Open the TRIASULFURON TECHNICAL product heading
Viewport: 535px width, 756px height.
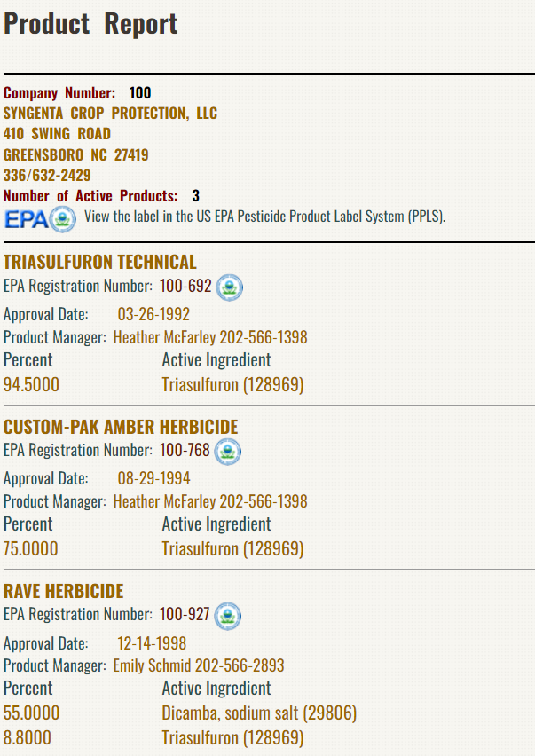click(99, 262)
